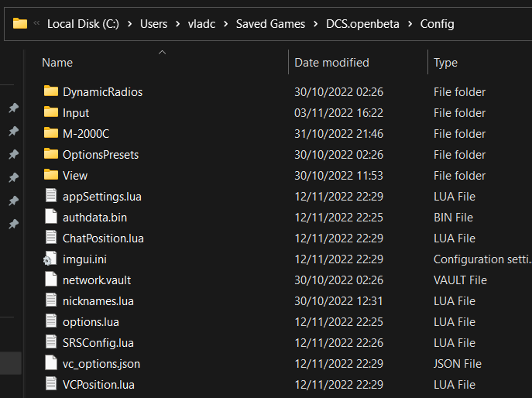The image size is (532, 398).
Task: Go to vladc folder in breadcrumb
Action: (201, 24)
